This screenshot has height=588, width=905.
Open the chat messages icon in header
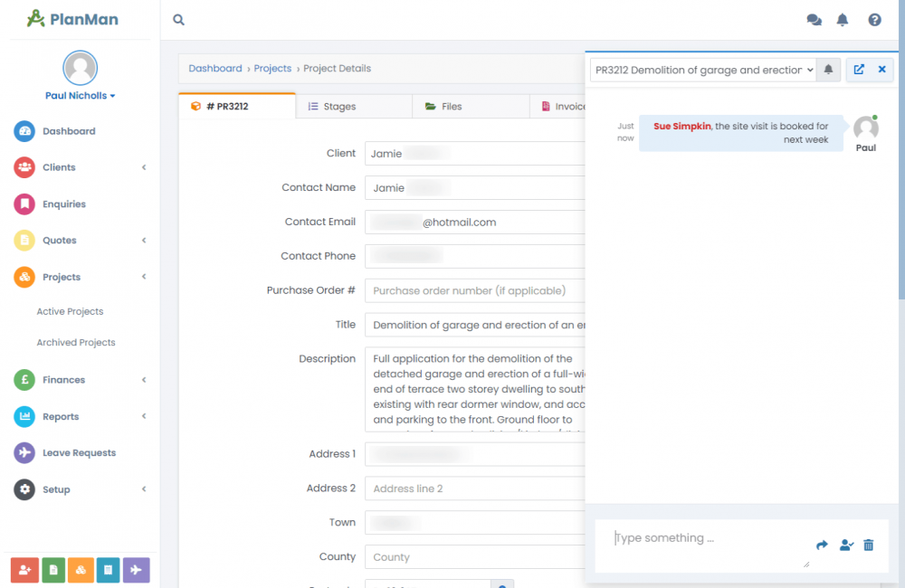point(814,20)
